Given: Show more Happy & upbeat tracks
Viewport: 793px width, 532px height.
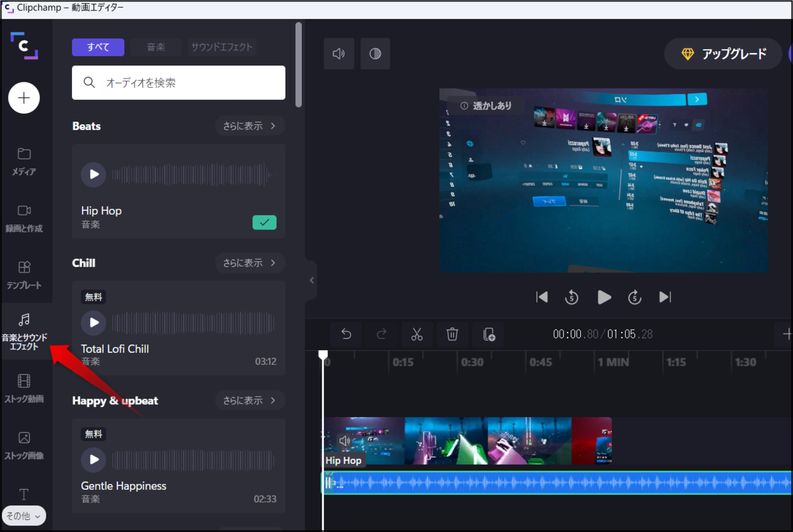Looking at the screenshot, I should tap(250, 400).
